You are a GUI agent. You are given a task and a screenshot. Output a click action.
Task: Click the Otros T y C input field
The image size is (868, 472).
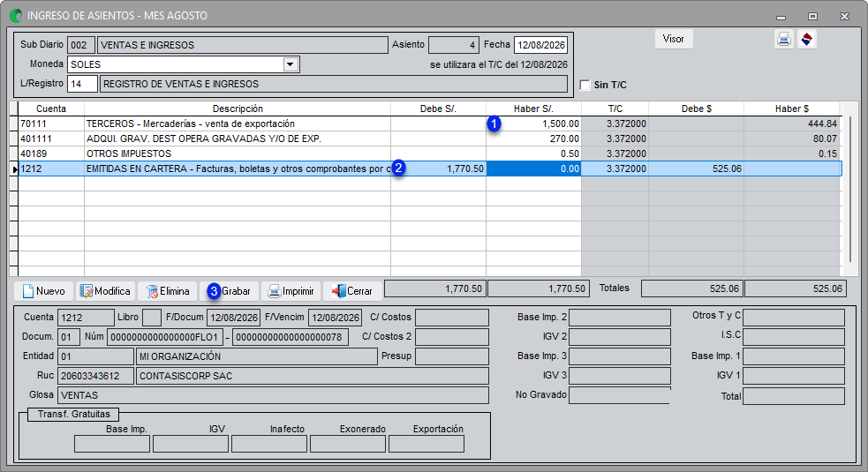[794, 318]
